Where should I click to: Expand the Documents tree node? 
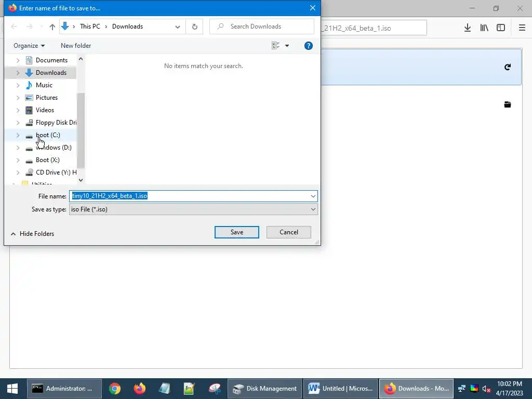tap(18, 60)
